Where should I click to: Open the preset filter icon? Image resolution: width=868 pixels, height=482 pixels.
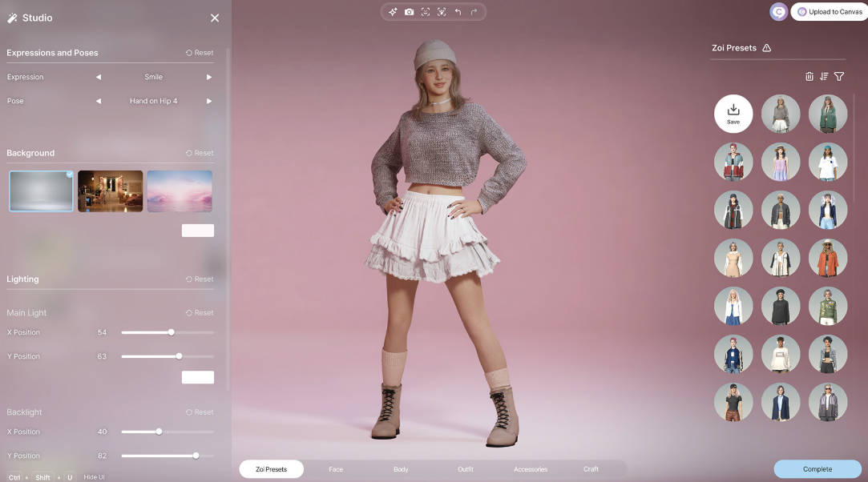[839, 77]
